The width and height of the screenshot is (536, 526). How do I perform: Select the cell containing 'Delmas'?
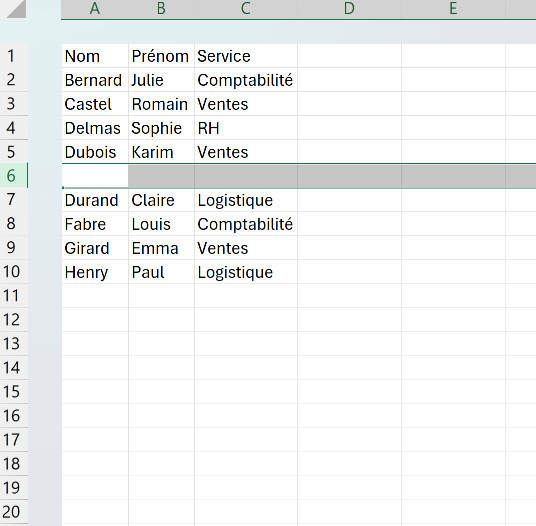point(95,128)
